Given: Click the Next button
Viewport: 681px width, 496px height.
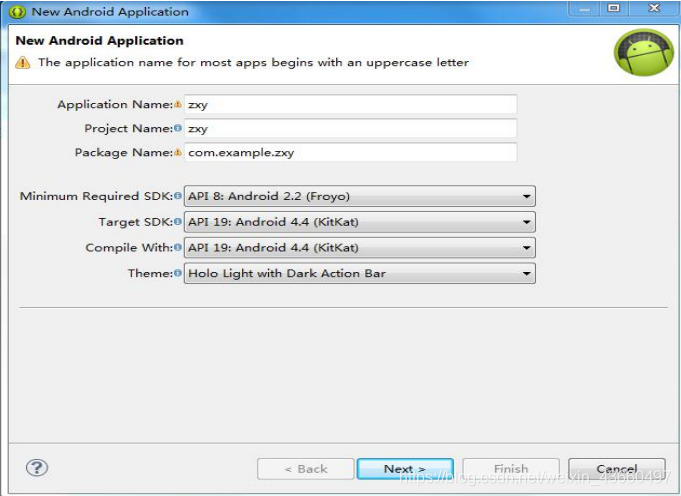Looking at the screenshot, I should pyautogui.click(x=405, y=469).
